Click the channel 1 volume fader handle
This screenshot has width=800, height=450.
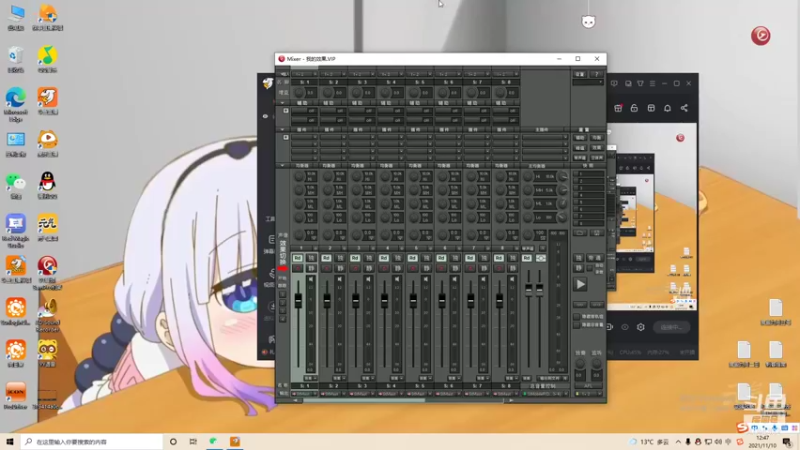pyautogui.click(x=298, y=300)
